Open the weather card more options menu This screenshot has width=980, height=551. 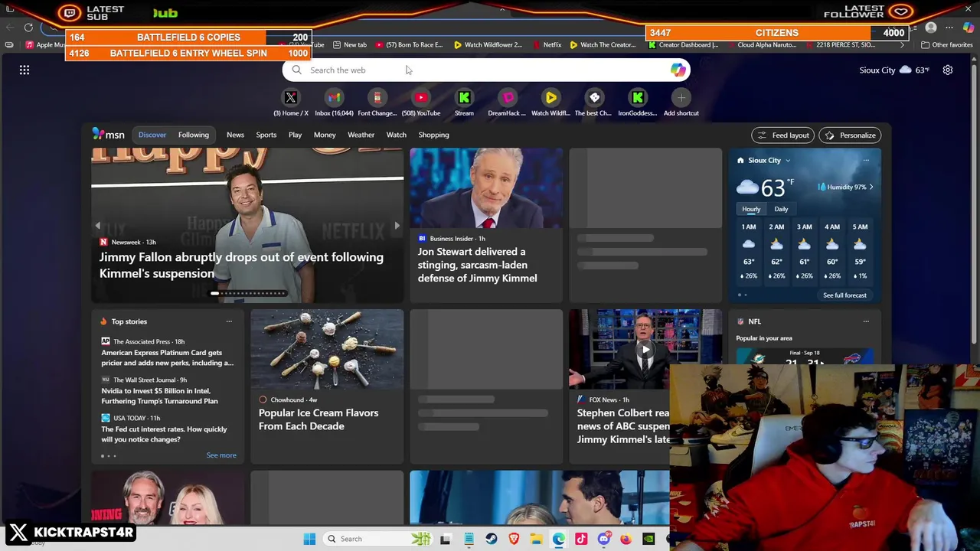pos(866,160)
